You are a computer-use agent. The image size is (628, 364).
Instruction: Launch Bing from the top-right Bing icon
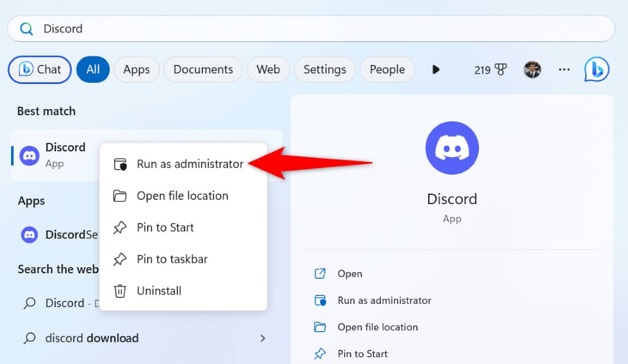point(597,70)
